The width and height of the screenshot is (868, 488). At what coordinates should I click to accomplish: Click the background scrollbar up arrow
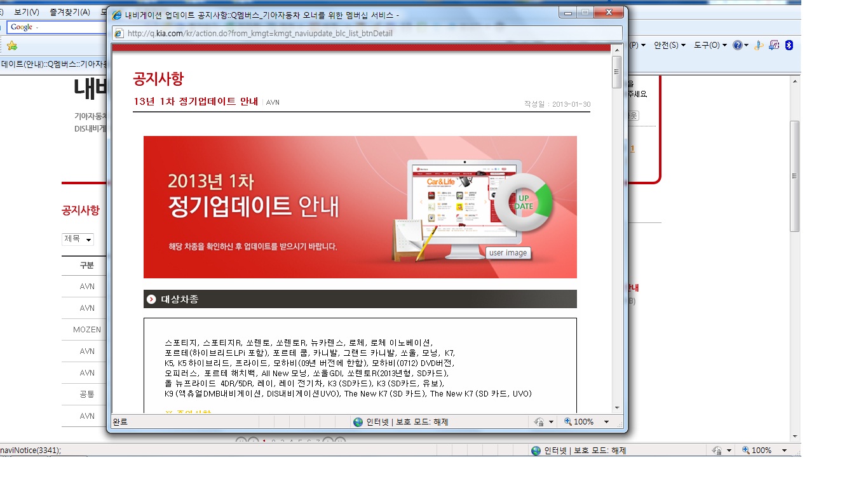(x=794, y=81)
